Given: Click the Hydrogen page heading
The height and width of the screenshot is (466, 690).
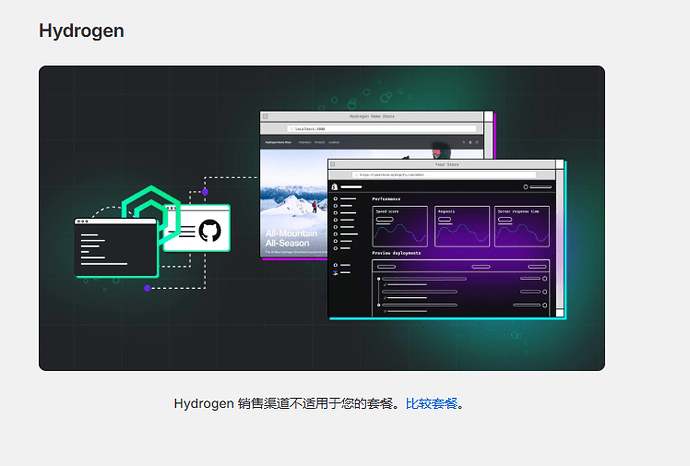Looking at the screenshot, I should [x=81, y=31].
